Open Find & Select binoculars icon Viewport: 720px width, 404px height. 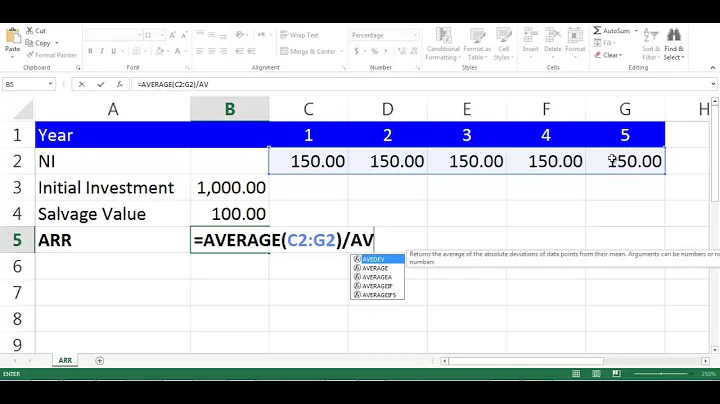[674, 44]
